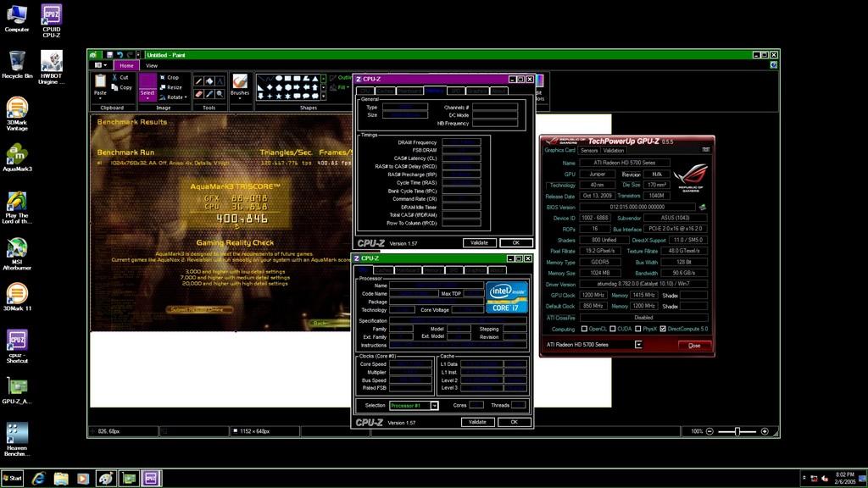Switch to View ribbon tab in Paint
The image size is (868, 488).
tap(151, 65)
